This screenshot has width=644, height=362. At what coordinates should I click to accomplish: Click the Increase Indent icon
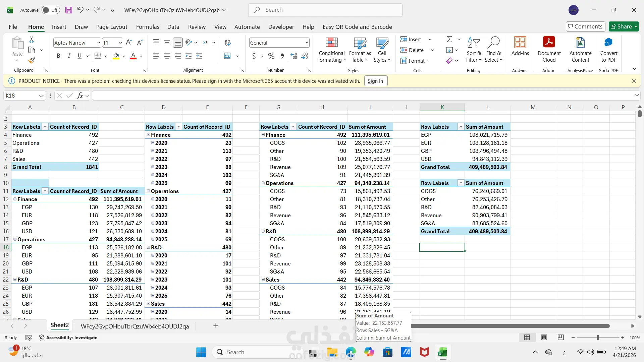click(x=199, y=56)
